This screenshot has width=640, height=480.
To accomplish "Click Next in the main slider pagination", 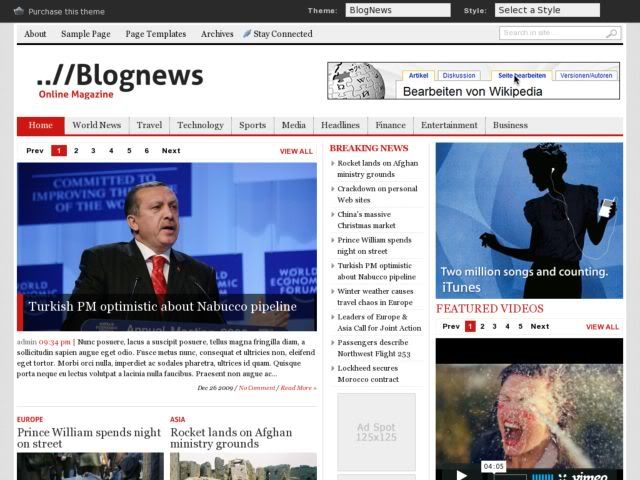I will tap(171, 151).
